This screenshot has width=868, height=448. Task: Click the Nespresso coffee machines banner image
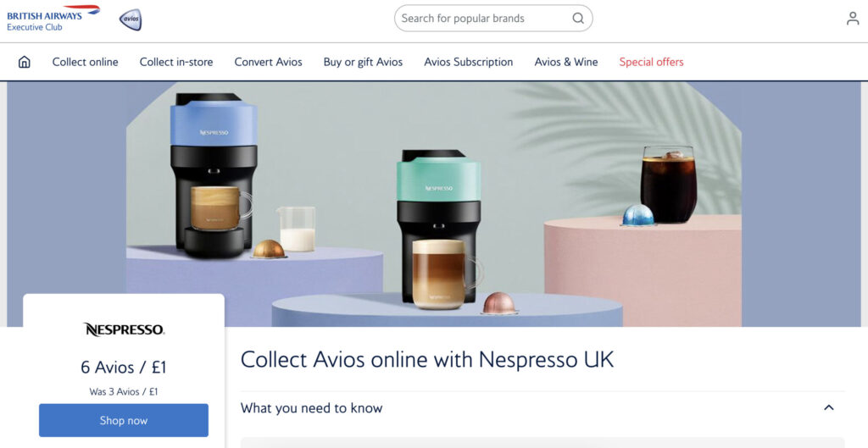tap(434, 204)
